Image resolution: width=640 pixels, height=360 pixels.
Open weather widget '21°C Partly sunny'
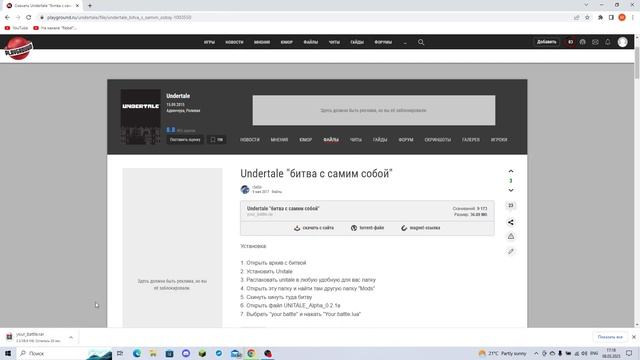(x=503, y=353)
